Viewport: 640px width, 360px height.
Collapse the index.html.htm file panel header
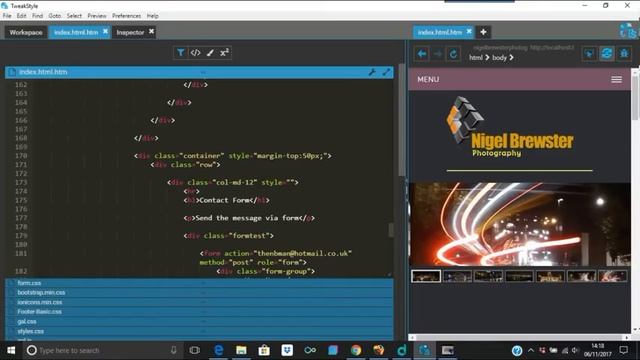tap(199, 72)
